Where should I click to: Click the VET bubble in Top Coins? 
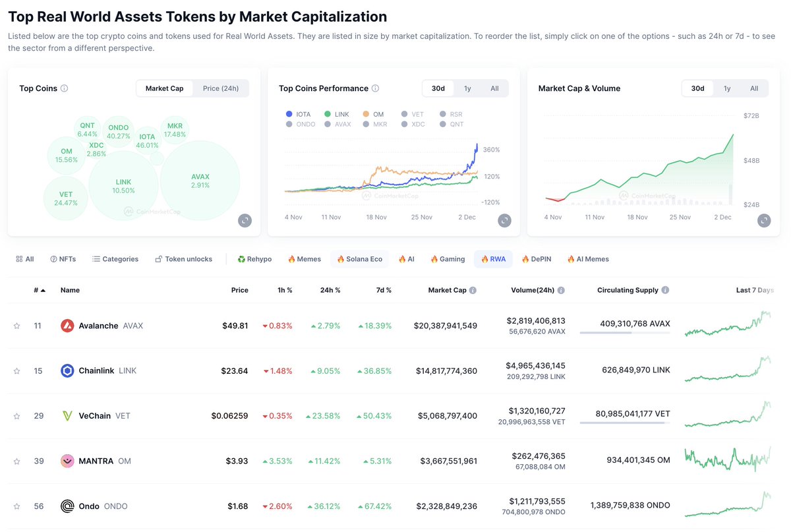pos(65,198)
